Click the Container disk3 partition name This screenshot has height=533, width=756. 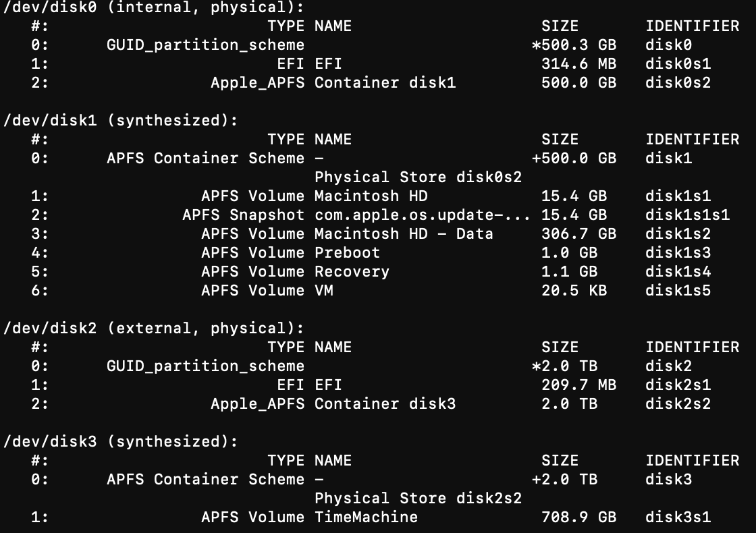(385, 404)
